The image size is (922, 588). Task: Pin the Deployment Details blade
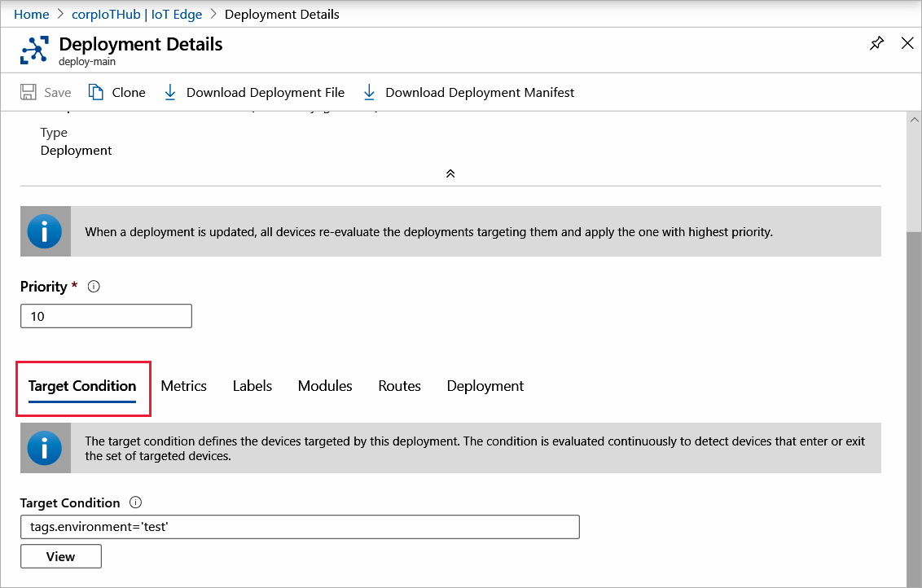click(876, 43)
